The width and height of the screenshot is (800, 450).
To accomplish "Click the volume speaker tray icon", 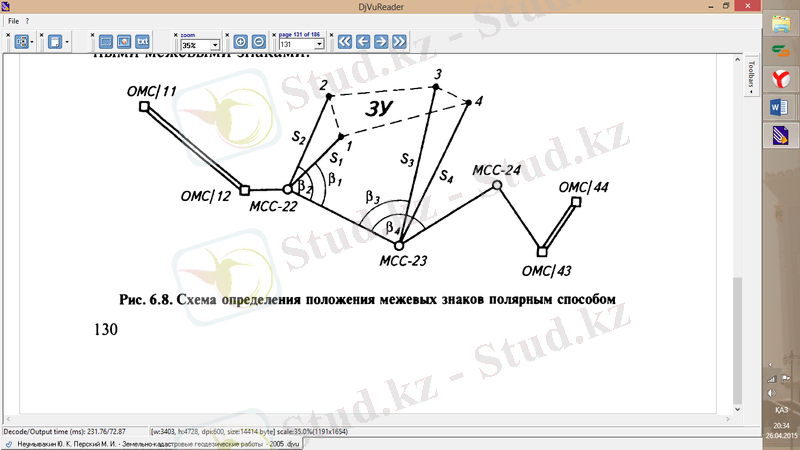I will (x=771, y=393).
